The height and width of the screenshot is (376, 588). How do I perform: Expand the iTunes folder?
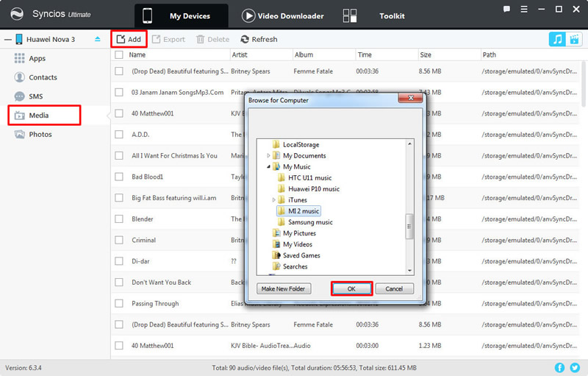click(x=273, y=200)
